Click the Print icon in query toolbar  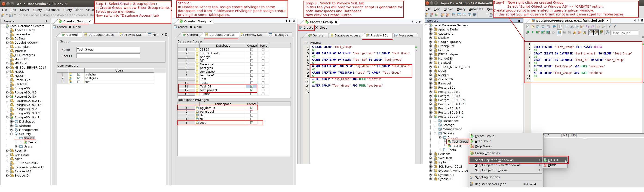tap(554, 27)
